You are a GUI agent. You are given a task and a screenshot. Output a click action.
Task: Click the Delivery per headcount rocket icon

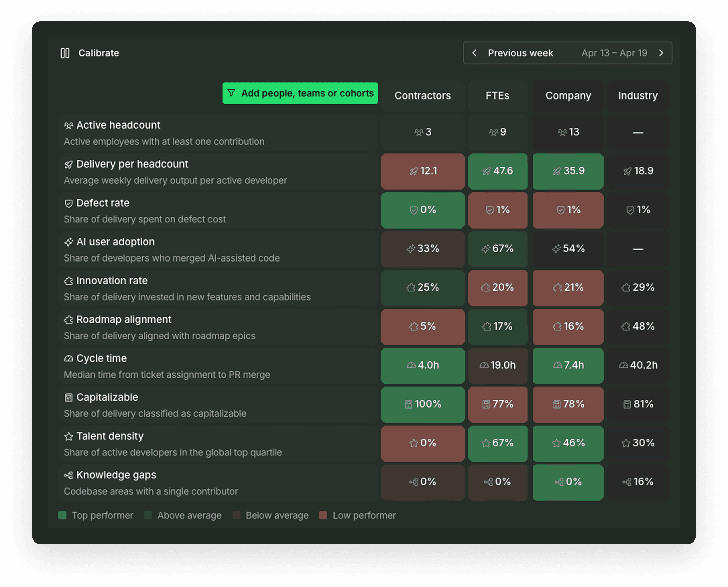coord(68,165)
